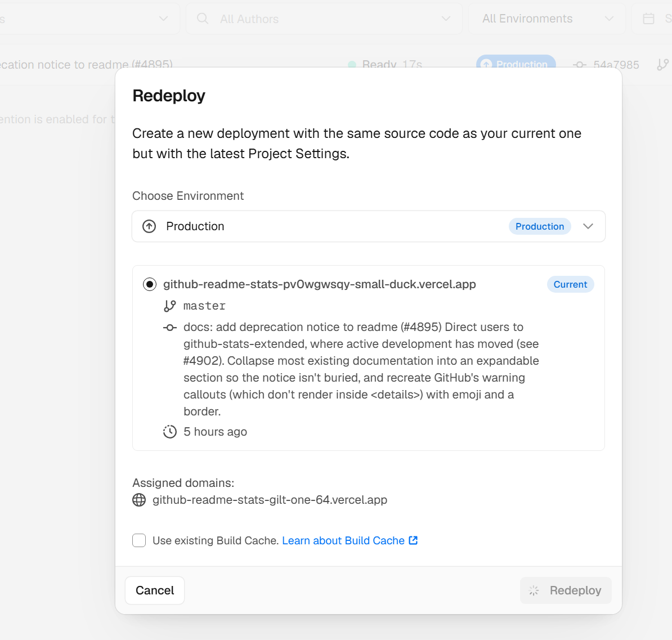
Task: Click the Cancel button
Action: tap(155, 590)
